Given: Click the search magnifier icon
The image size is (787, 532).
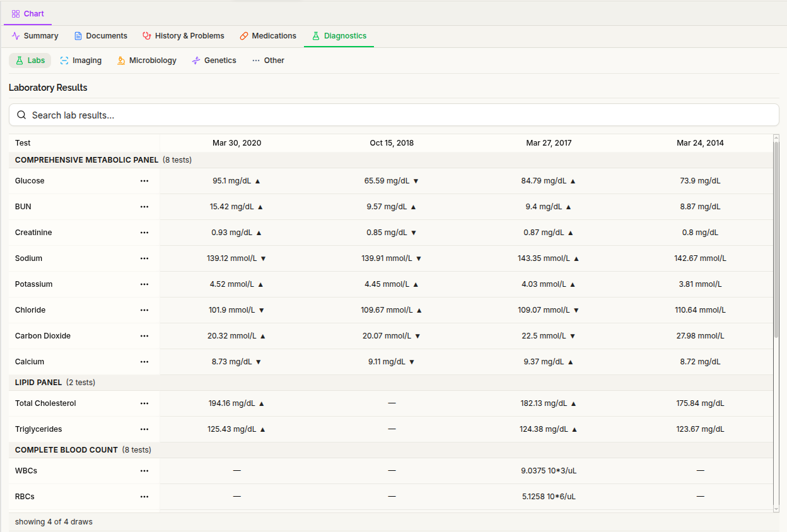Looking at the screenshot, I should click(21, 115).
